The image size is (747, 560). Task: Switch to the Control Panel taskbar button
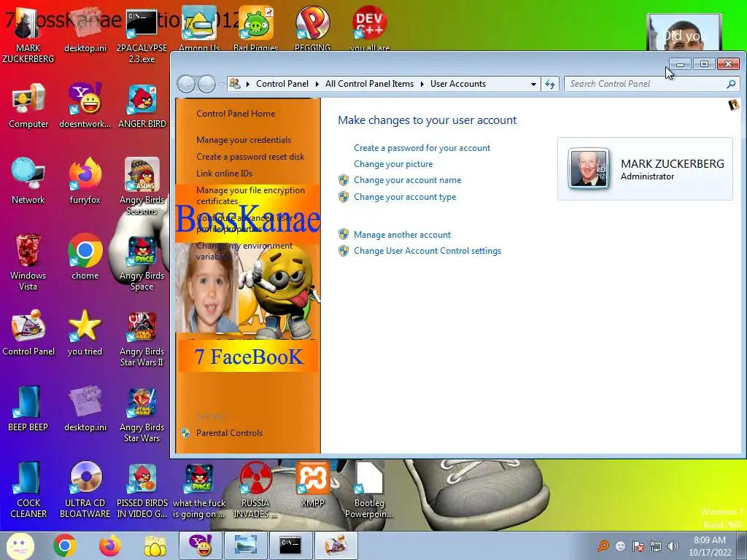point(336,545)
